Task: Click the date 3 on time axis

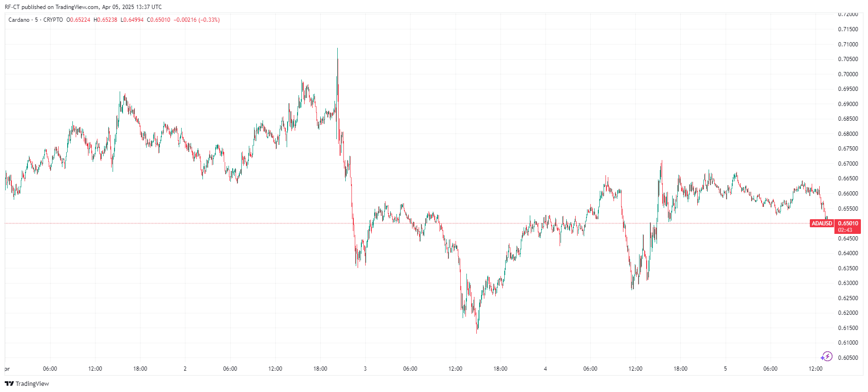Action: tap(365, 369)
